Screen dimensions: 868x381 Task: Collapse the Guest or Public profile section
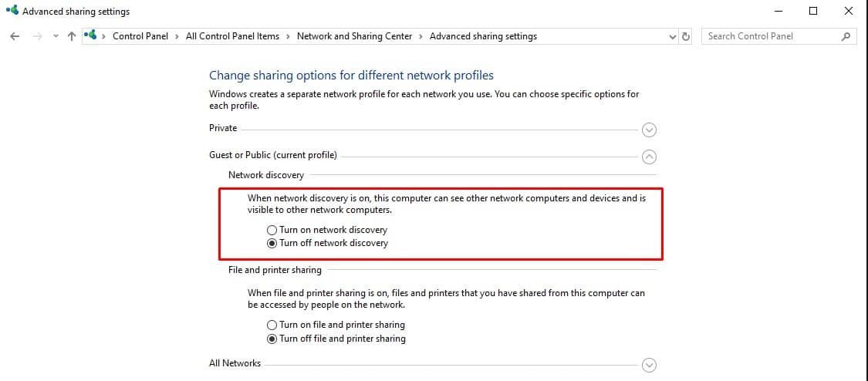click(649, 157)
